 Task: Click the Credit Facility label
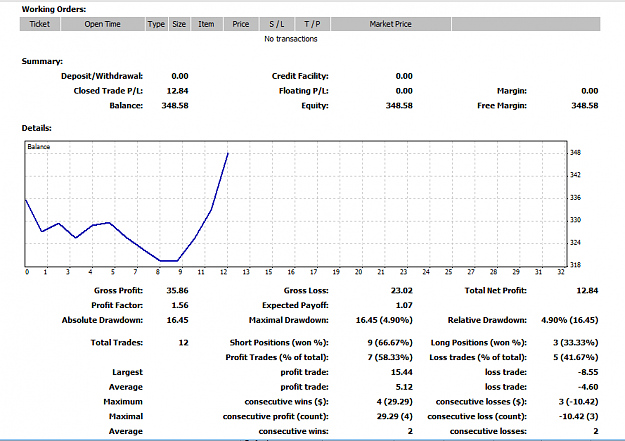pyautogui.click(x=300, y=76)
